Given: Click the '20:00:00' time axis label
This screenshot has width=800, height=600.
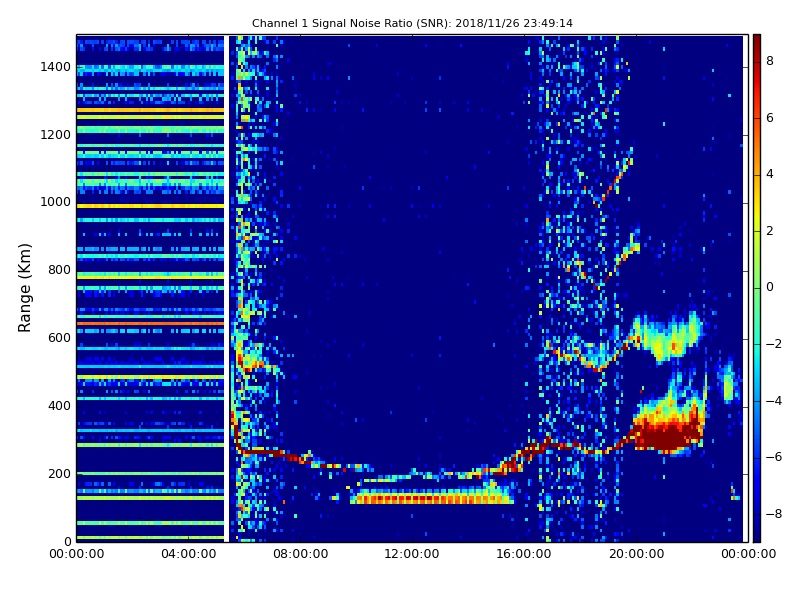Looking at the screenshot, I should 636,554.
